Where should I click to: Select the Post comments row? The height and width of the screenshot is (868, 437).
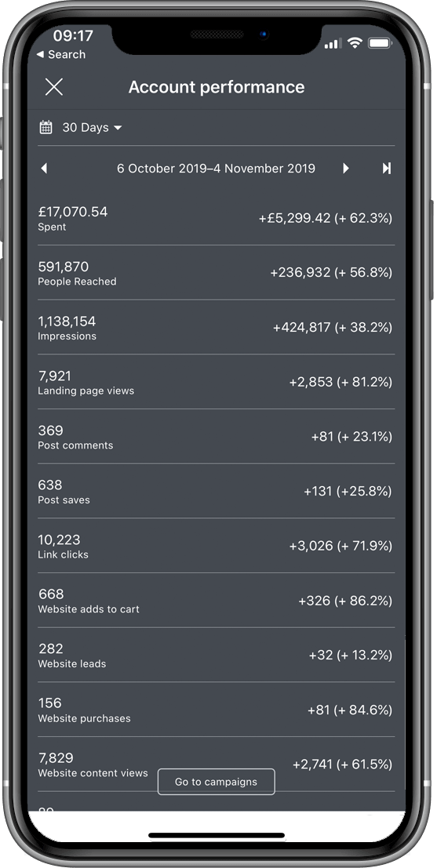point(216,436)
